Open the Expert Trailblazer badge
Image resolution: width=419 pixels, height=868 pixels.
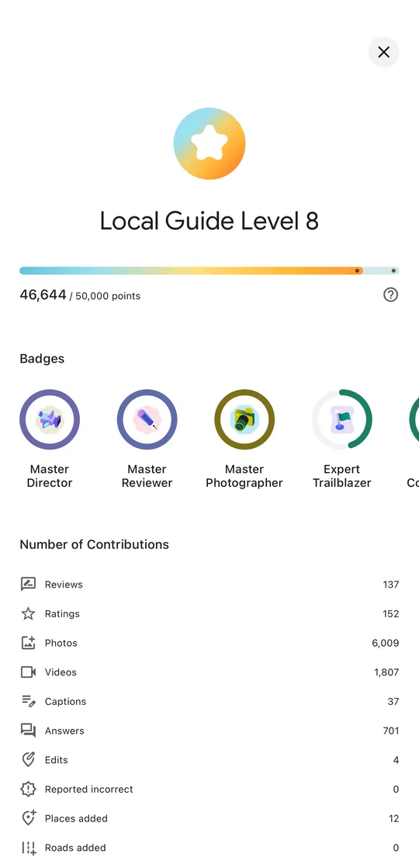(x=342, y=419)
